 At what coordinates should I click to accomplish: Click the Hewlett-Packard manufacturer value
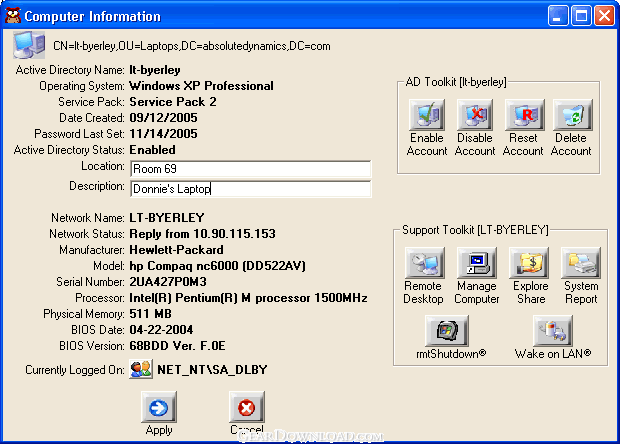(x=176, y=250)
